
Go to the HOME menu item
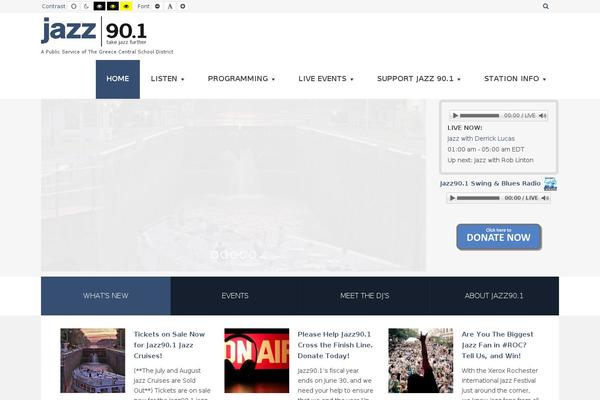118,79
